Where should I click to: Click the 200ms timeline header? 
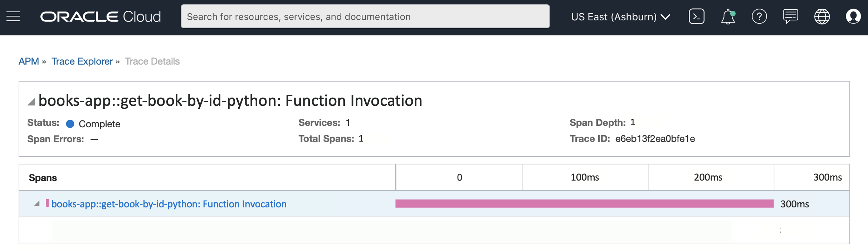coord(708,177)
